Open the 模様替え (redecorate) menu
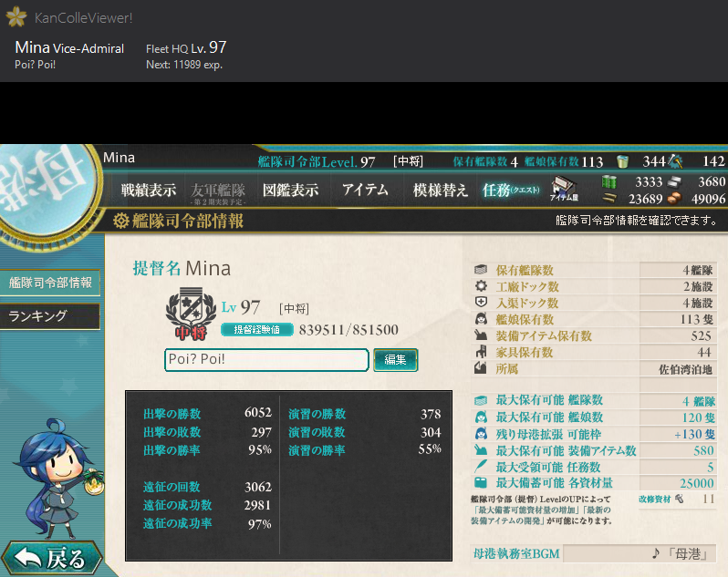The image size is (728, 577). (440, 190)
